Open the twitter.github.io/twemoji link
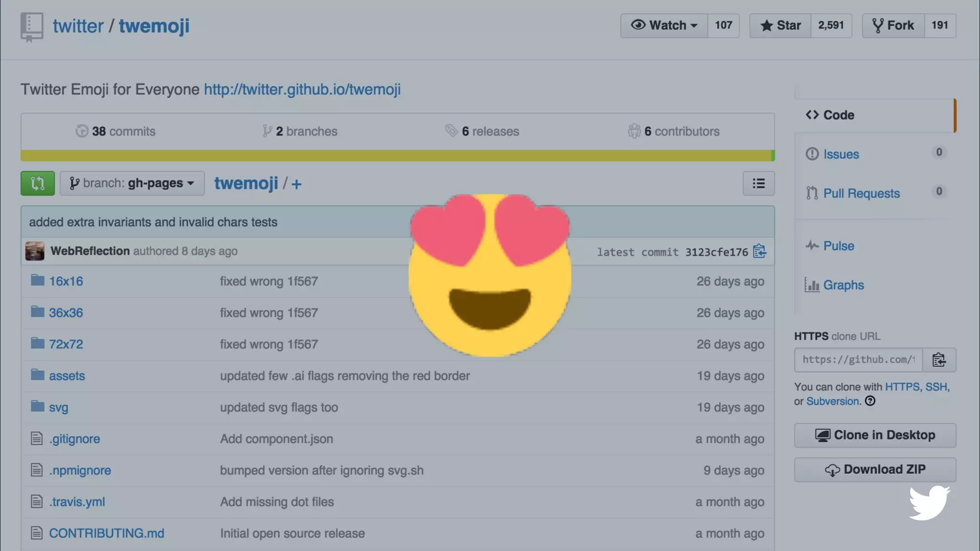The image size is (980, 551). click(x=302, y=89)
